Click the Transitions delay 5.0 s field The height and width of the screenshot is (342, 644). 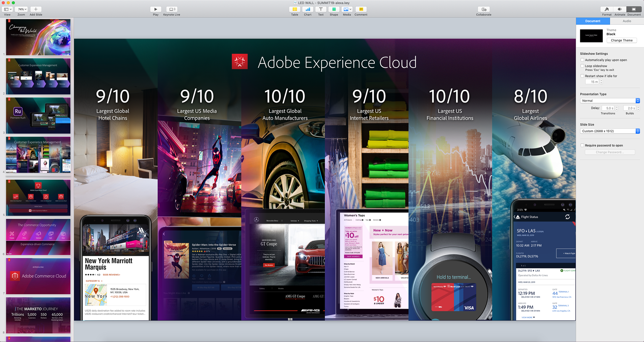608,108
